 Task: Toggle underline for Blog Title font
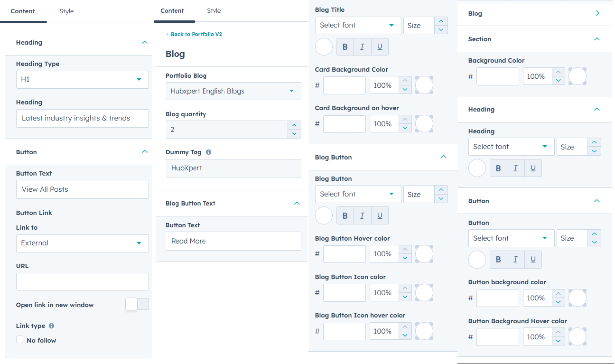(x=380, y=47)
